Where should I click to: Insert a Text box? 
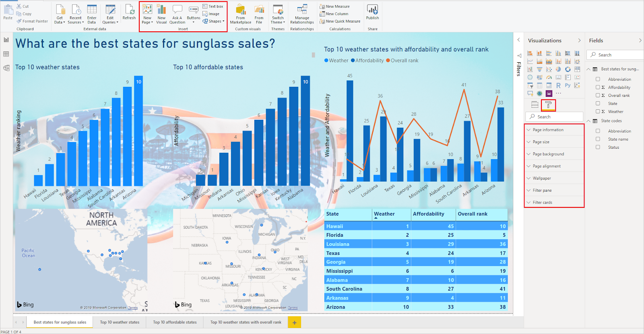pyautogui.click(x=213, y=6)
